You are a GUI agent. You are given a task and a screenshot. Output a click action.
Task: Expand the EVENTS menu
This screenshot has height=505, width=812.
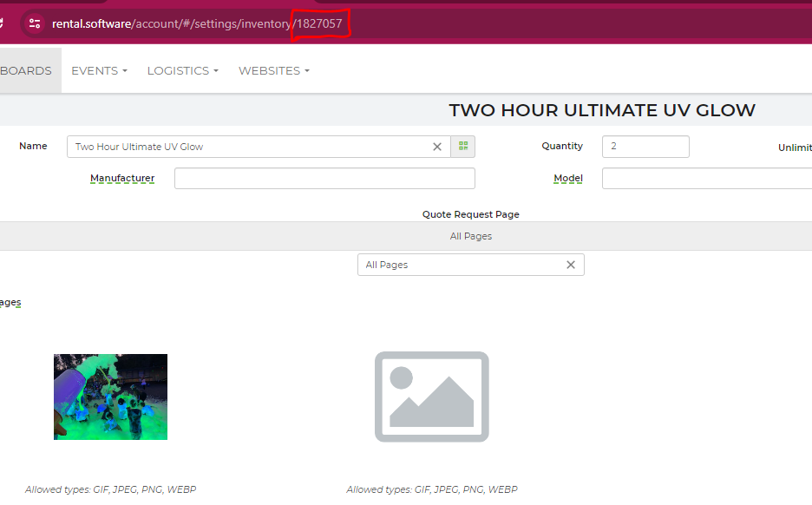pyautogui.click(x=99, y=70)
